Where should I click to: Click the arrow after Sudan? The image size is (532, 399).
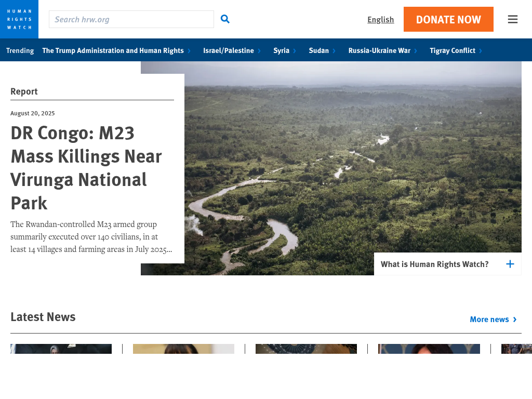pyautogui.click(x=334, y=51)
